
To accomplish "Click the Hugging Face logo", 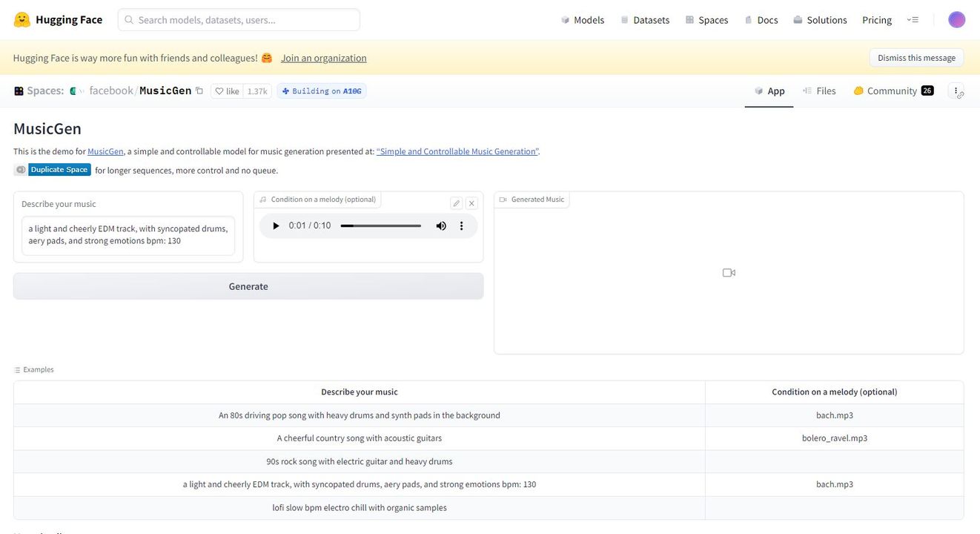I will (x=58, y=20).
